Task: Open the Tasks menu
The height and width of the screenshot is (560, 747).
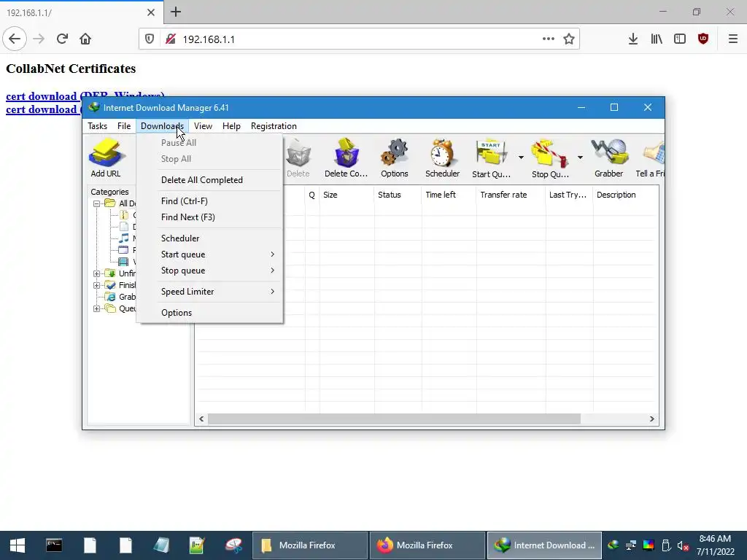Action: pyautogui.click(x=97, y=126)
